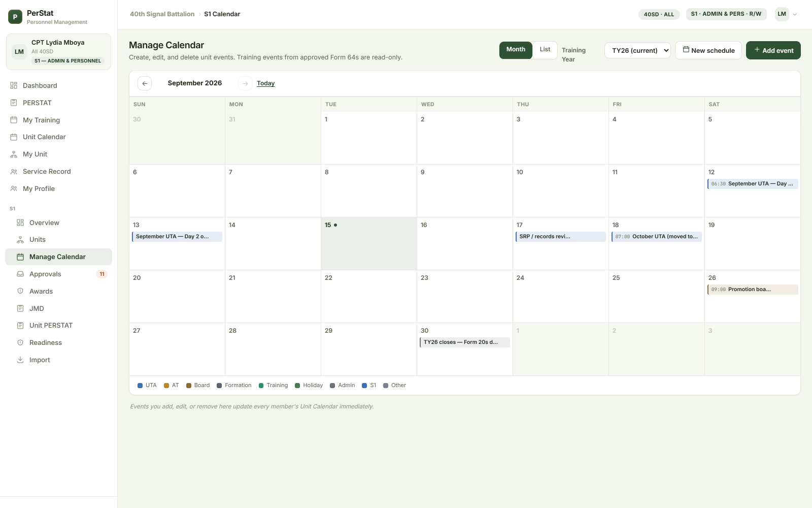This screenshot has height=508, width=812.
Task: Open Dashboard from the sidebar icon
Action: coord(14,85)
